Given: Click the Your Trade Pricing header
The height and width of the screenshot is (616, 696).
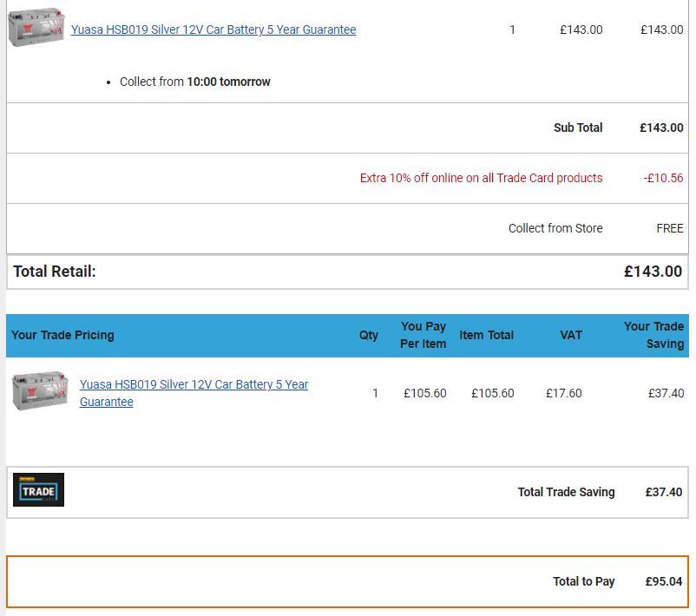Looking at the screenshot, I should 62,335.
